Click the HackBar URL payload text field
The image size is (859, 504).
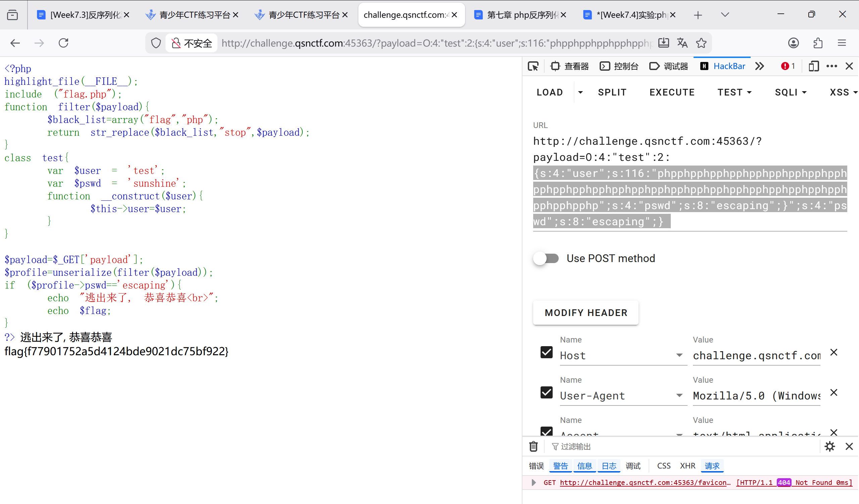click(689, 181)
